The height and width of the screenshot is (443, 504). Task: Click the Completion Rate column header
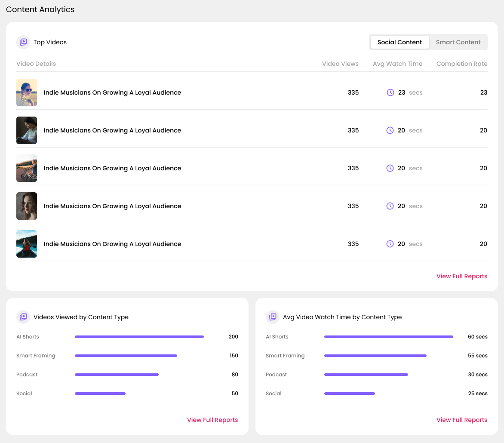[x=461, y=64]
